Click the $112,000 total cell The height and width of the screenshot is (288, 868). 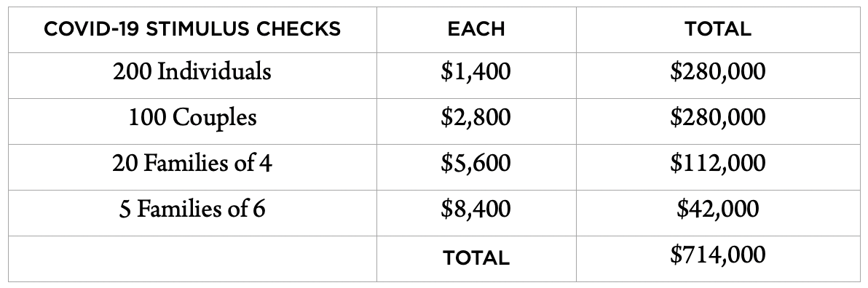[x=718, y=167]
